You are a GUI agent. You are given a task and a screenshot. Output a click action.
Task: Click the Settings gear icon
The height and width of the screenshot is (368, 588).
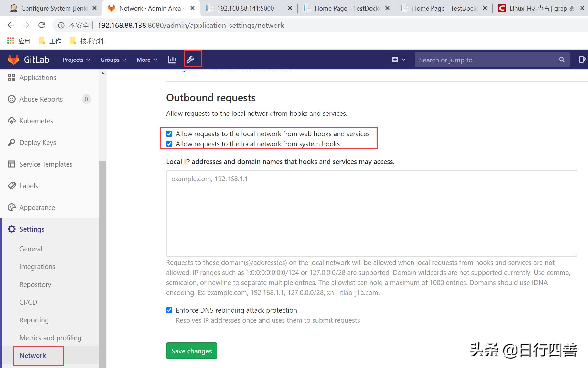[12, 229]
